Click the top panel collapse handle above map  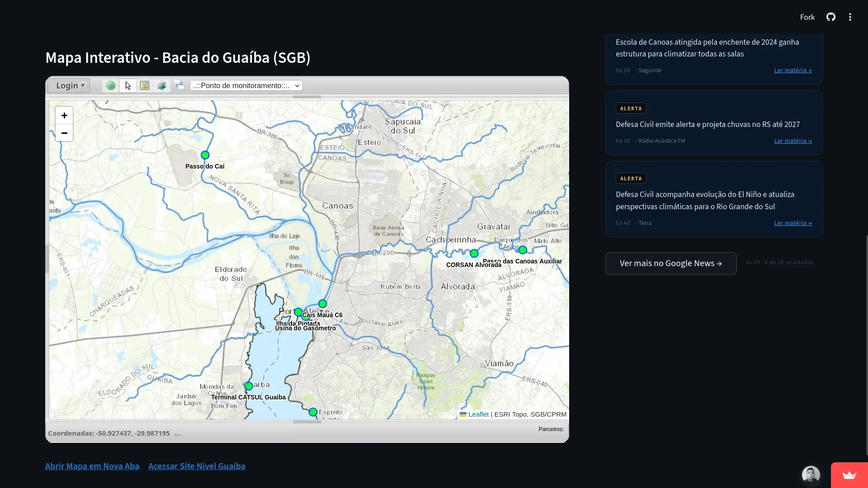click(x=307, y=97)
